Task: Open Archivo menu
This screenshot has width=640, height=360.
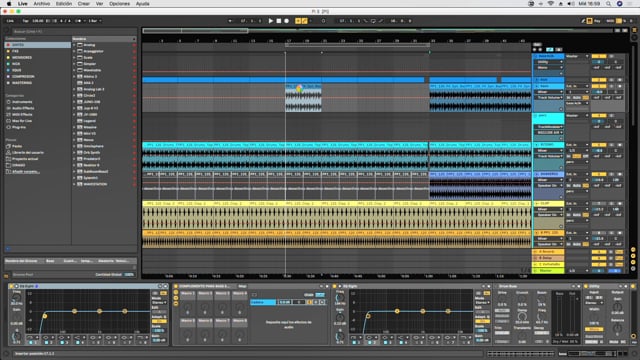Action: 42,4
